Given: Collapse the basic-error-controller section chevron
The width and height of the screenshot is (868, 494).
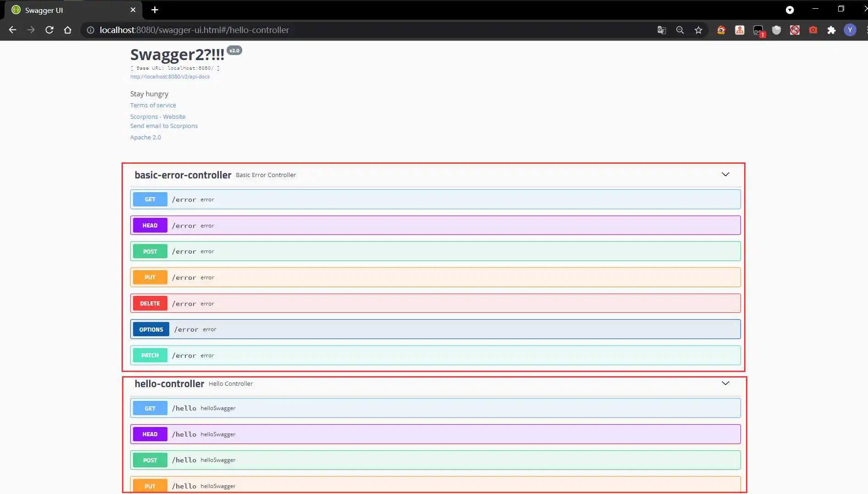Looking at the screenshot, I should click(725, 174).
